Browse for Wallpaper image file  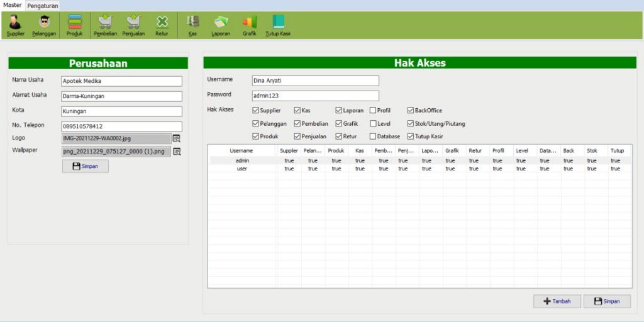[x=177, y=152]
